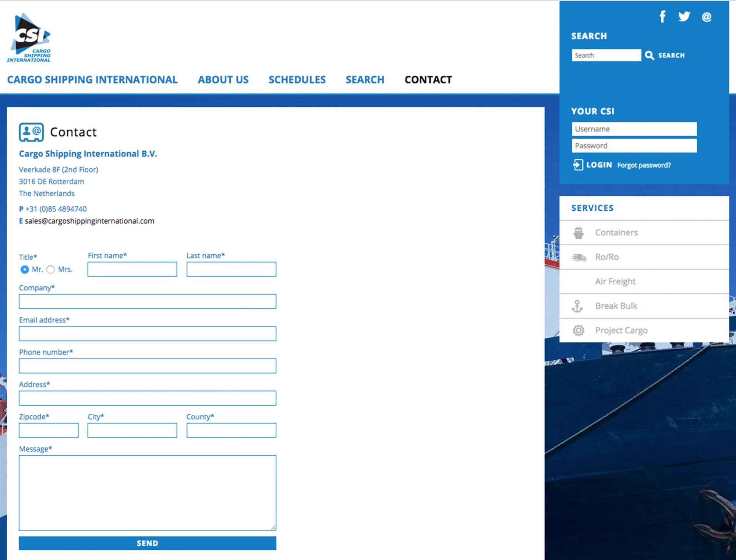
Task: Open Containers service with ship icon
Action: pyautogui.click(x=579, y=232)
